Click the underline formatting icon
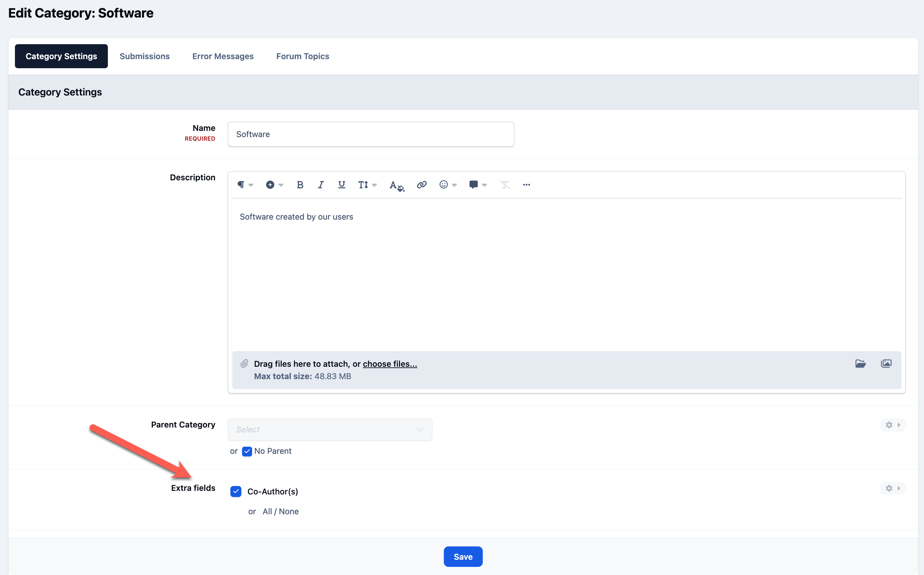This screenshot has width=924, height=575. point(341,185)
